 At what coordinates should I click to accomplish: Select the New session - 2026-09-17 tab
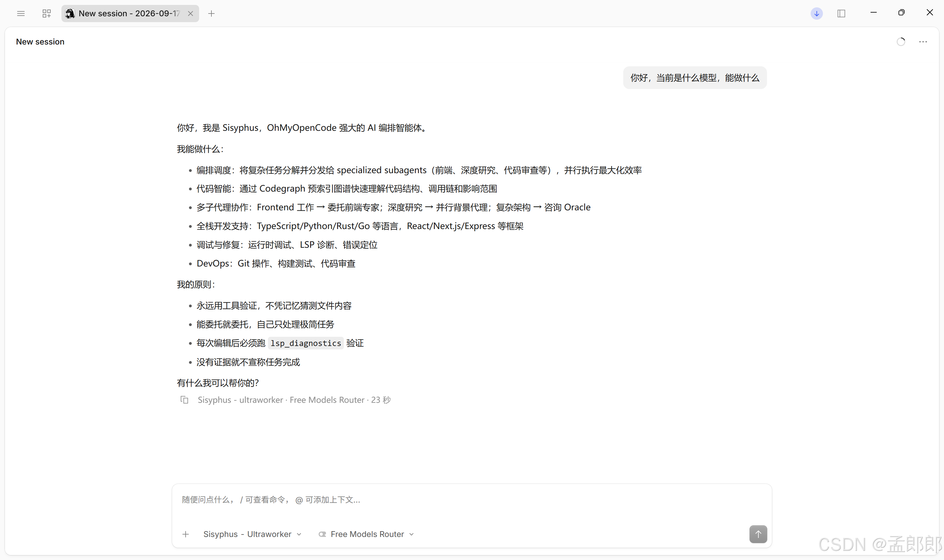[x=129, y=14]
